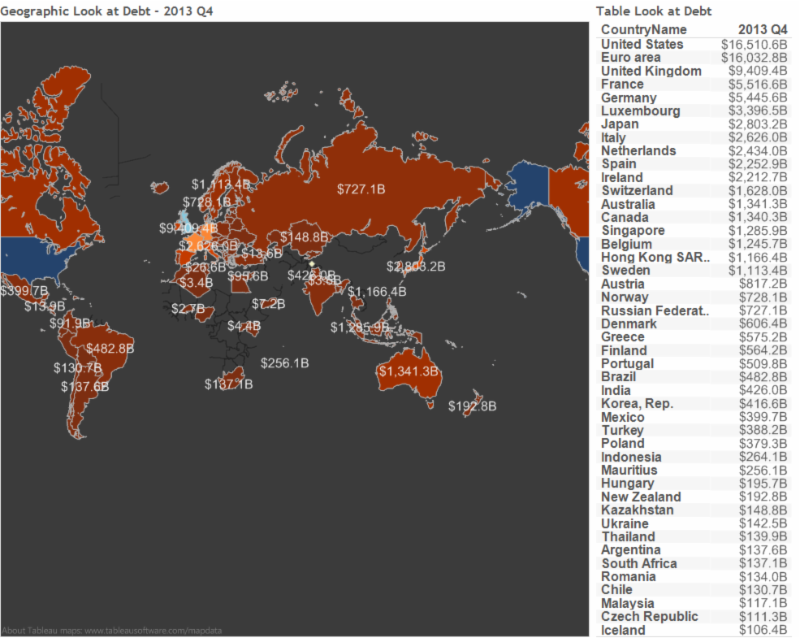The height and width of the screenshot is (638, 800).
Task: Click the Indonesia row
Action: 694,457
